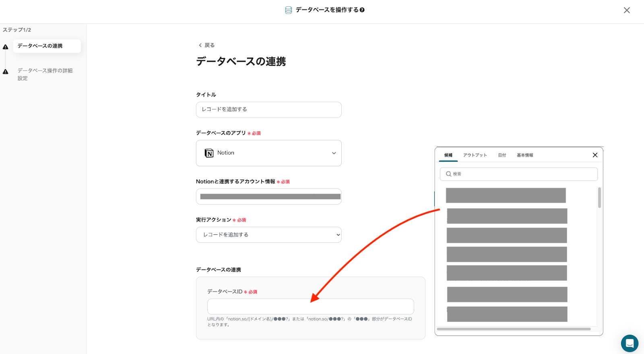Screen dimensions: 644x354
Task: Open the Notion account information field
Action: click(268, 197)
